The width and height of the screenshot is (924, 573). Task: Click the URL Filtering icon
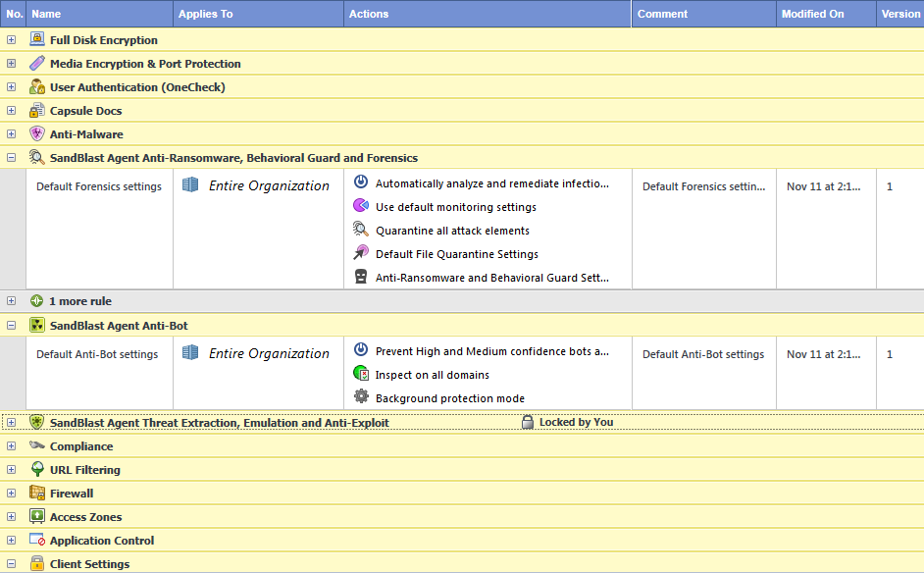(37, 469)
